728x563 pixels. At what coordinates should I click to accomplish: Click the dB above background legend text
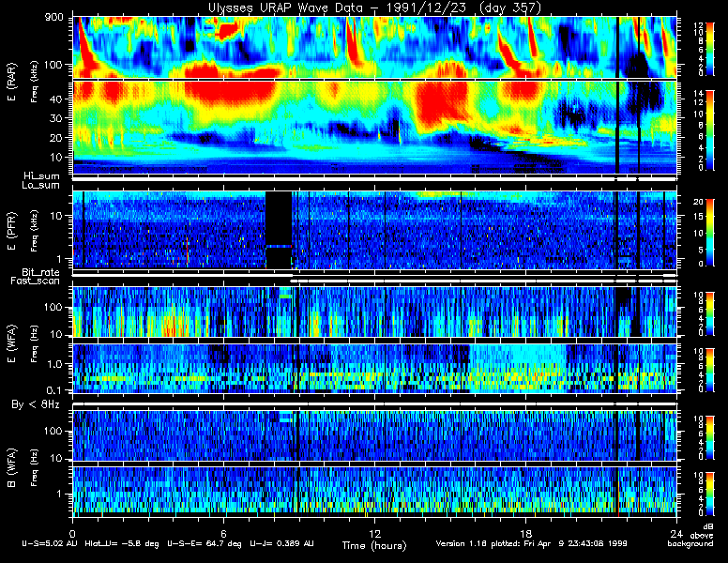[x=695, y=535]
